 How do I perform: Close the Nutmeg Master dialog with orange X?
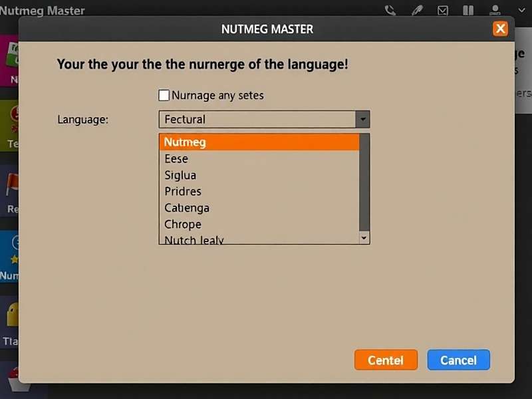click(500, 29)
